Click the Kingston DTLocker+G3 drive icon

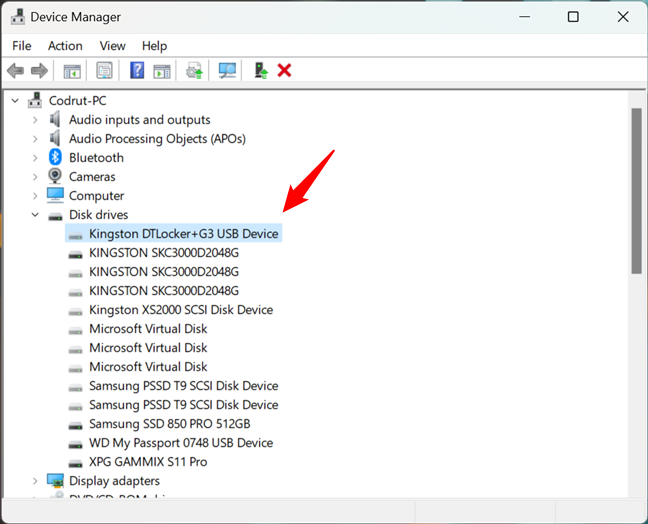75,236
